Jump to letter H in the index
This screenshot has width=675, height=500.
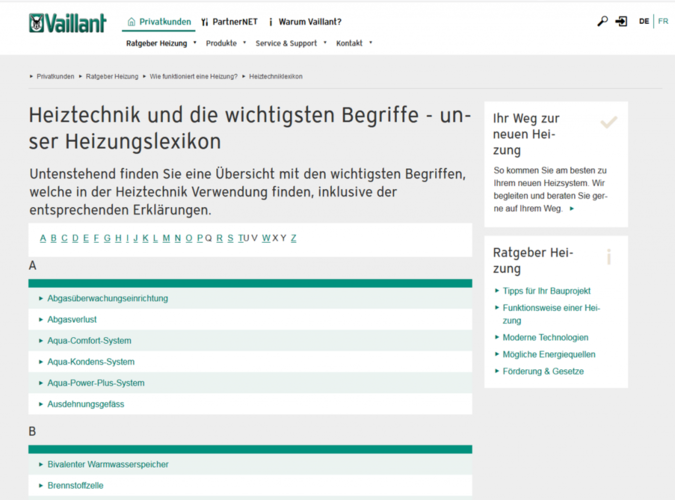[118, 238]
